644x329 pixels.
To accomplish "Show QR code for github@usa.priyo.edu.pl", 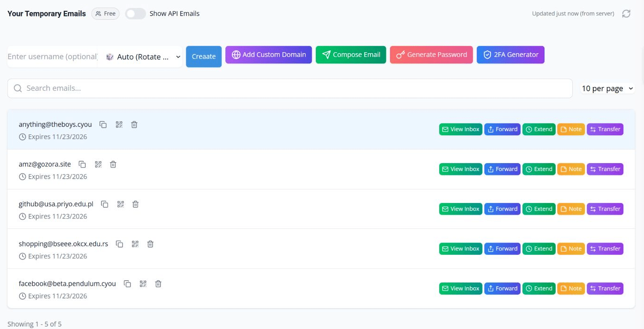I will (x=121, y=204).
